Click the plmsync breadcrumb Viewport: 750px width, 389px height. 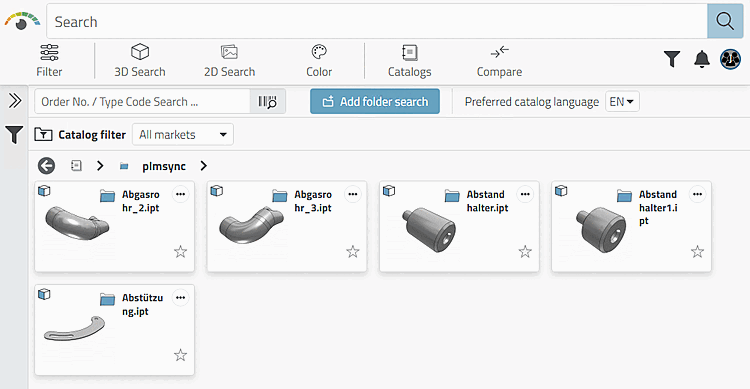click(x=164, y=166)
